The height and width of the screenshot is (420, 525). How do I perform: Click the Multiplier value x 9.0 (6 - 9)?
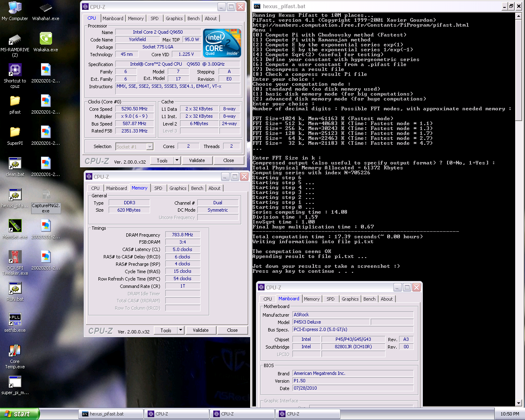click(135, 116)
